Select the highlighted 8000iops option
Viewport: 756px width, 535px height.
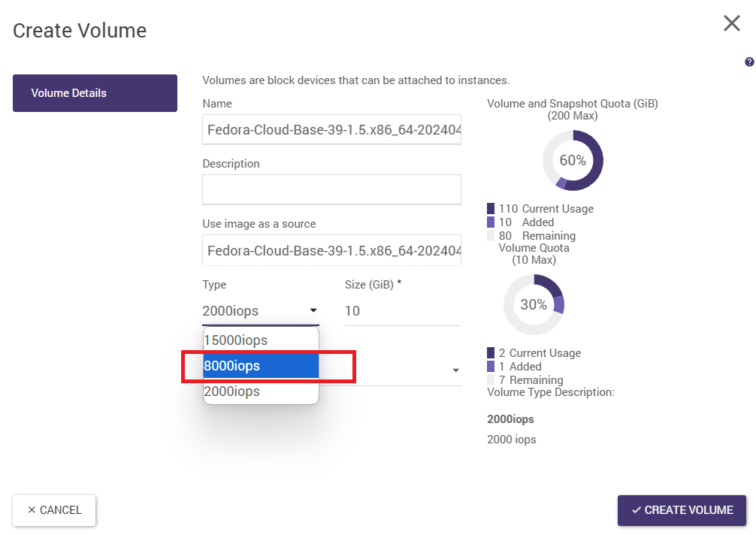tap(260, 366)
